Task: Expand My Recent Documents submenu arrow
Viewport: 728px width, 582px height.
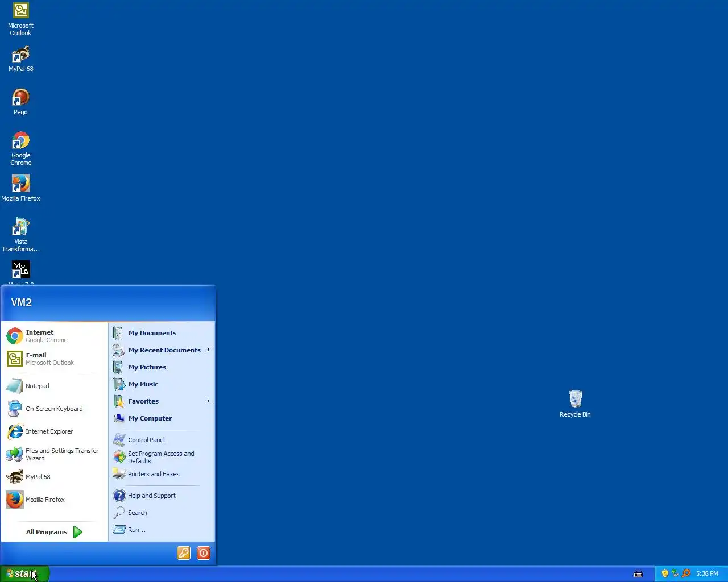Action: pyautogui.click(x=209, y=350)
